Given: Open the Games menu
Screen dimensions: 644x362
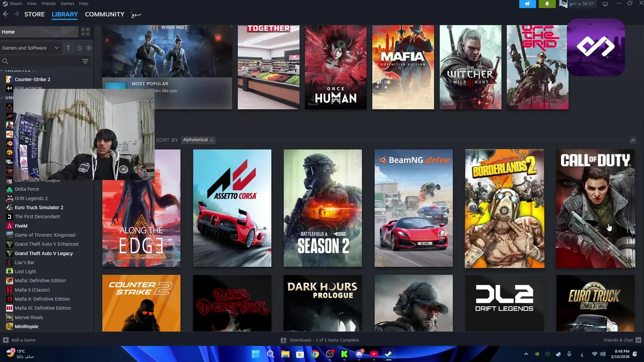Looking at the screenshot, I should [x=67, y=4].
